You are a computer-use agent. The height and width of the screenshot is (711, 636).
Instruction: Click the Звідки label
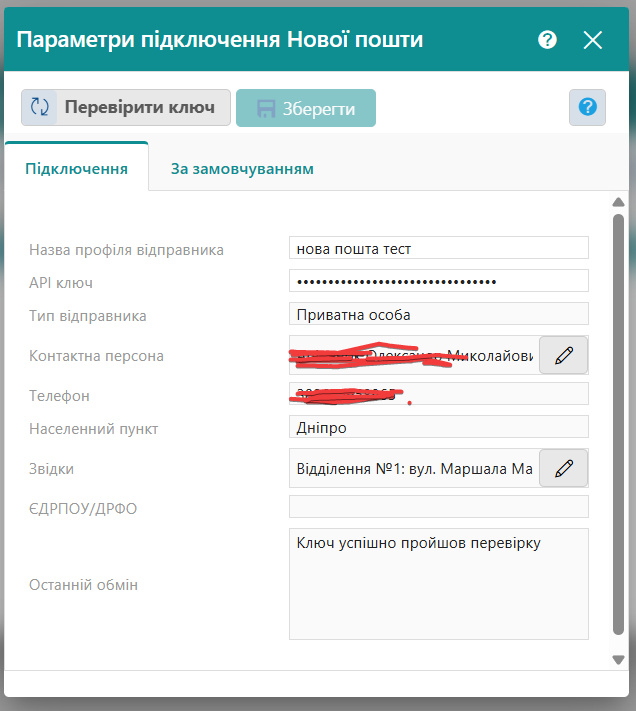click(x=52, y=469)
